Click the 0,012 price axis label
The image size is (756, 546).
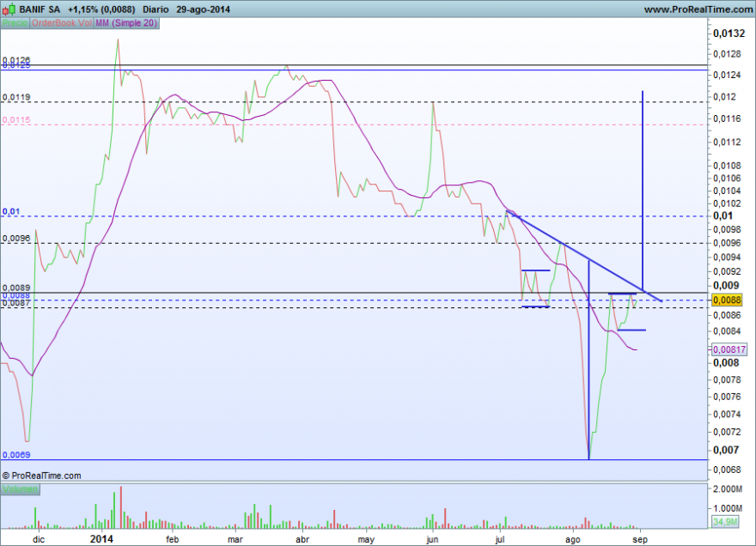[725, 96]
